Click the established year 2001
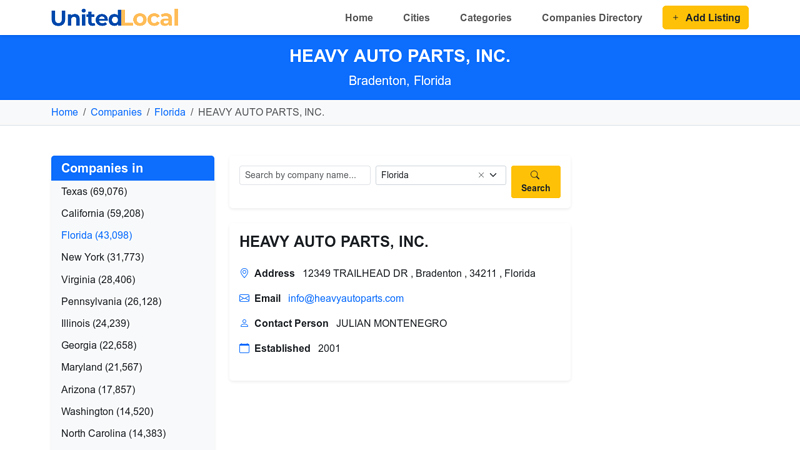This screenshot has height=450, width=800. click(x=329, y=348)
